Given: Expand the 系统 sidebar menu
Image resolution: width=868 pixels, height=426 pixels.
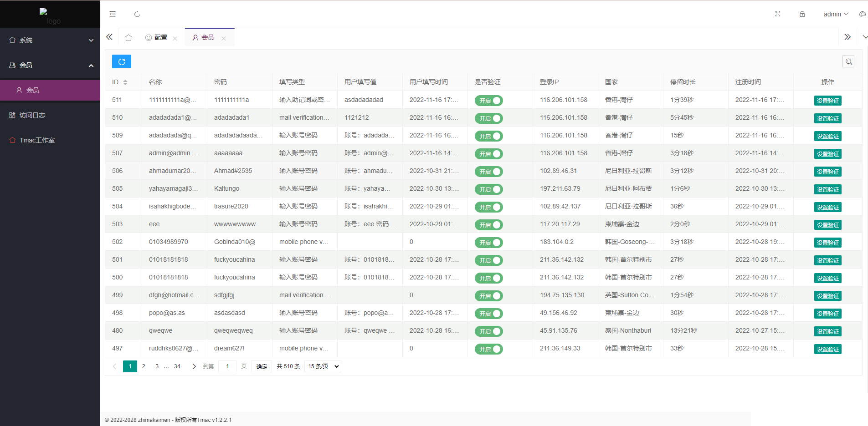Looking at the screenshot, I should [50, 40].
